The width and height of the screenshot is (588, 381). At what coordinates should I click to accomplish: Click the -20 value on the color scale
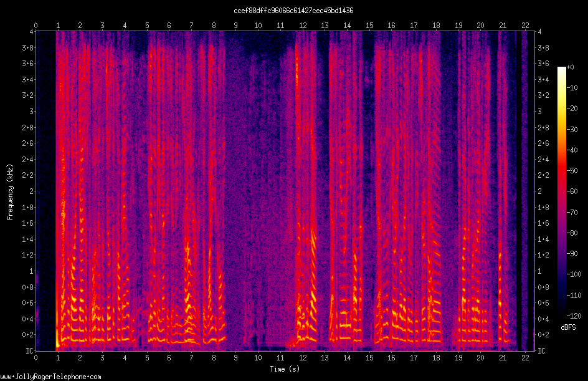[572, 109]
